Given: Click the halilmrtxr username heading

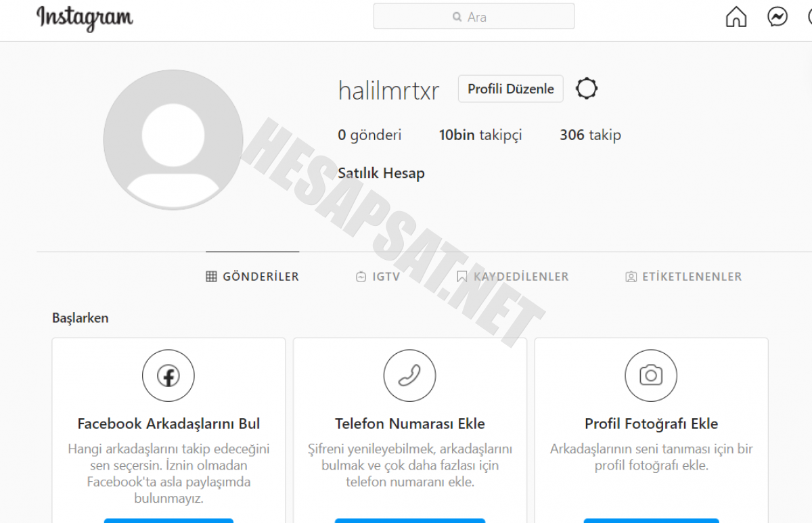Looking at the screenshot, I should pyautogui.click(x=388, y=91).
